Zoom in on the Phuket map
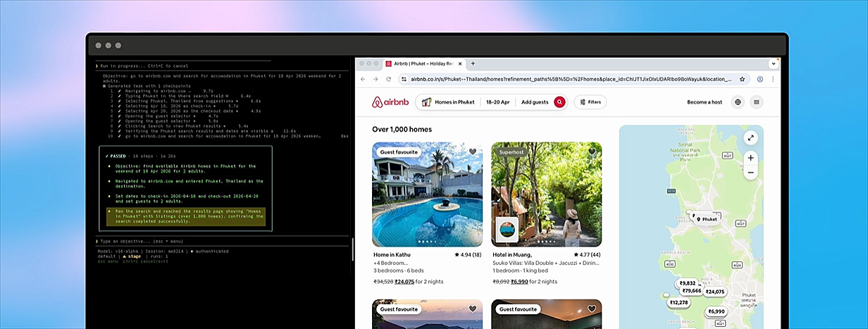868x329 pixels. tap(751, 158)
